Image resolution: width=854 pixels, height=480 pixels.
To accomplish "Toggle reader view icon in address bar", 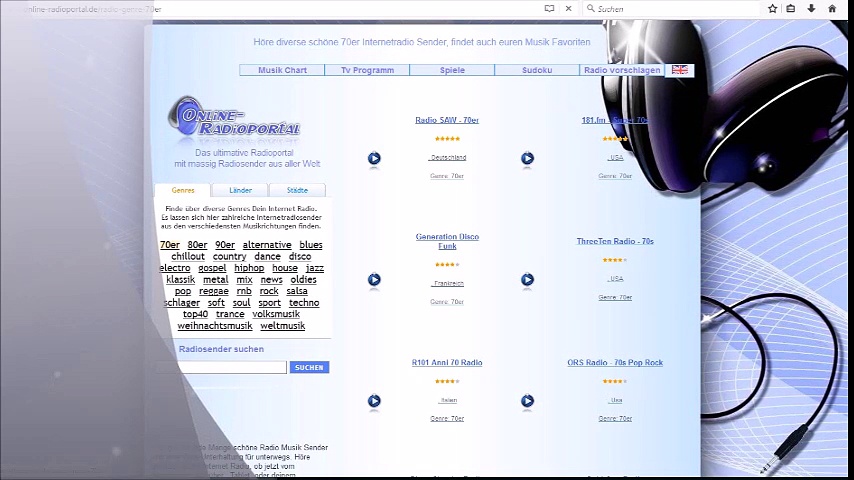I will pyautogui.click(x=549, y=8).
